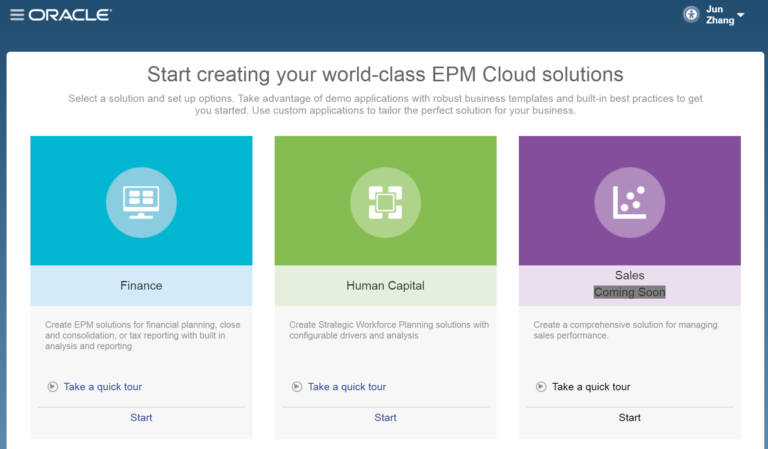Open accessibility settings icon beside user name
This screenshot has width=768, height=449.
[x=691, y=15]
